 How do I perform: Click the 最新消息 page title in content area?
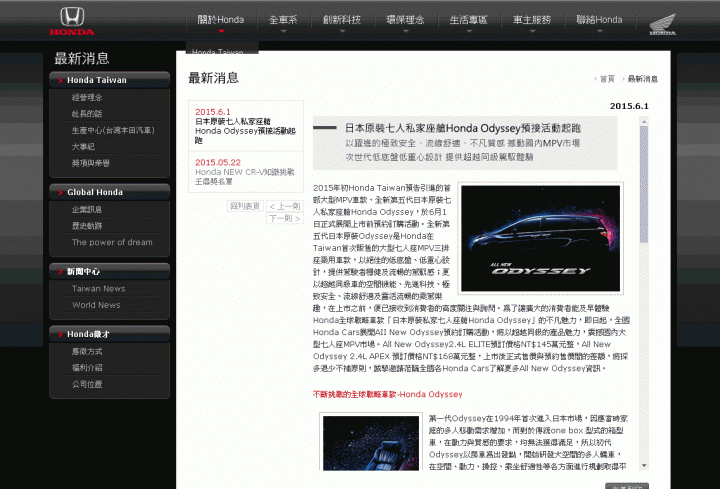point(214,78)
